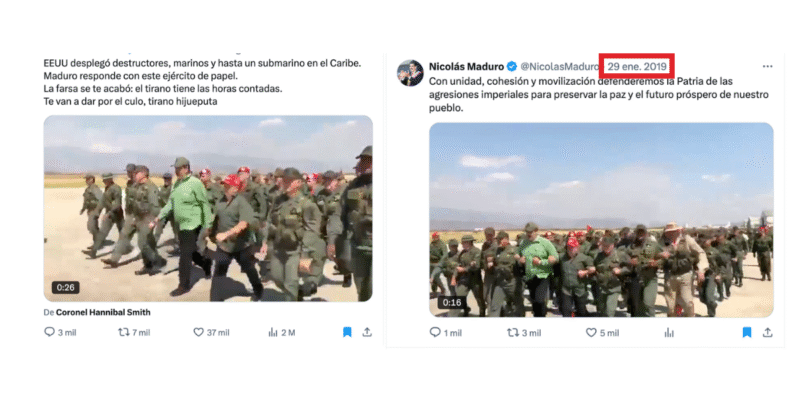Play the left 0:26 marching video
The image size is (800, 420).
pyautogui.click(x=208, y=208)
